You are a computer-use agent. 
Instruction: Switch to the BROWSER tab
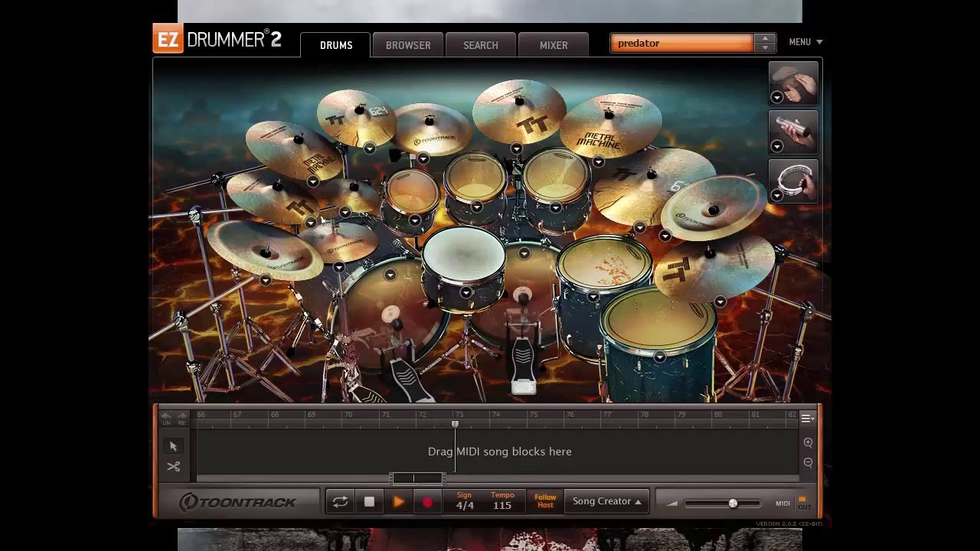click(408, 45)
